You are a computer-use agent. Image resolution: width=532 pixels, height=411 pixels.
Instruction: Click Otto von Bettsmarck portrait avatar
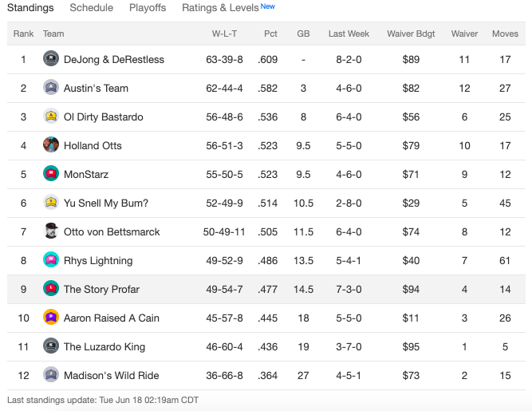51,231
